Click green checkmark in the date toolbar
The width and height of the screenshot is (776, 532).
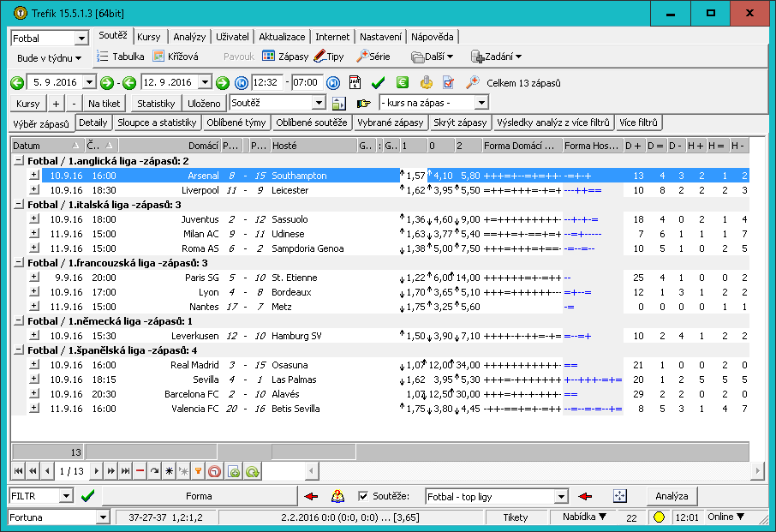tap(378, 82)
